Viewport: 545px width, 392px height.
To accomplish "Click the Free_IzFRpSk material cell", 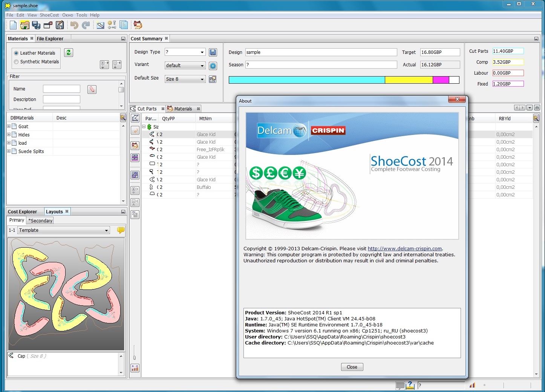I will click(x=215, y=149).
